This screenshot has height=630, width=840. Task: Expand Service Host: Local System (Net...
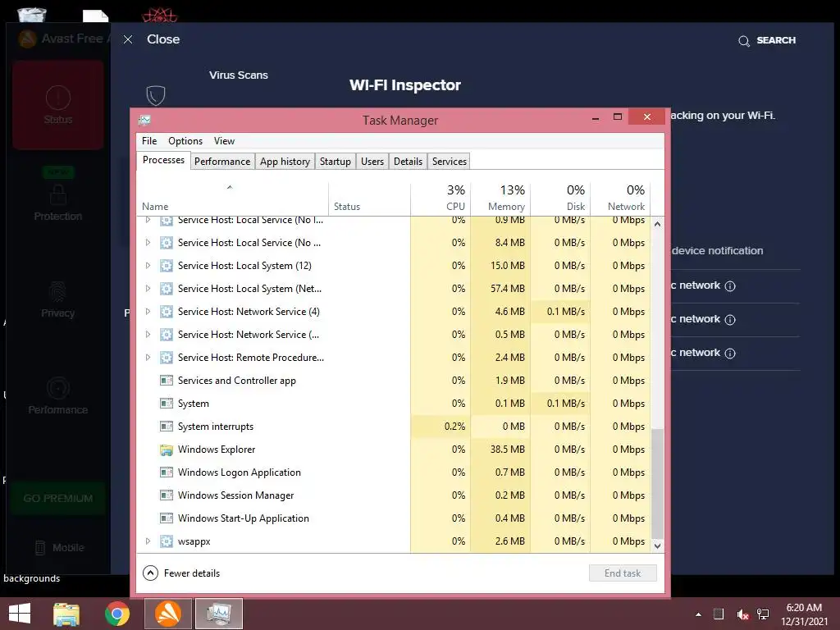point(148,289)
